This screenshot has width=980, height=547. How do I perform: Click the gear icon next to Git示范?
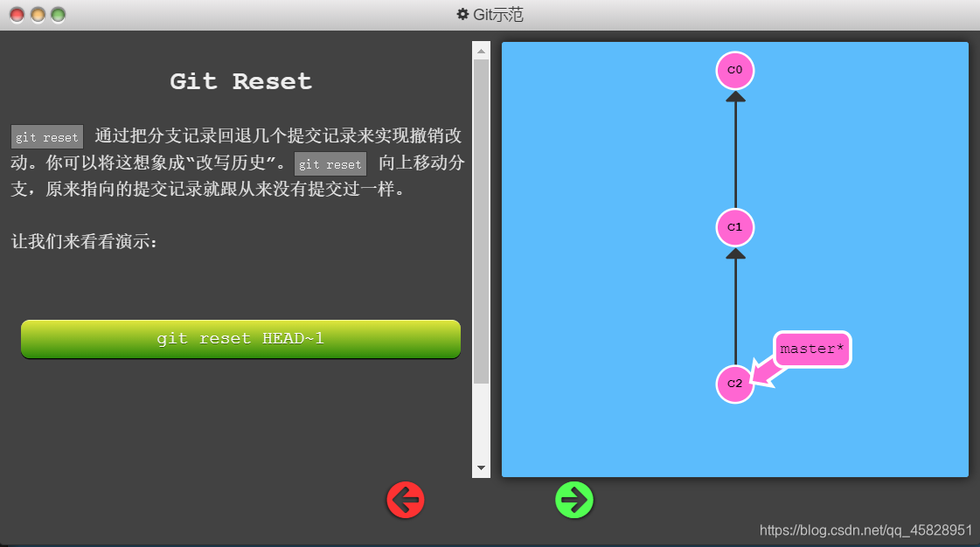click(461, 14)
